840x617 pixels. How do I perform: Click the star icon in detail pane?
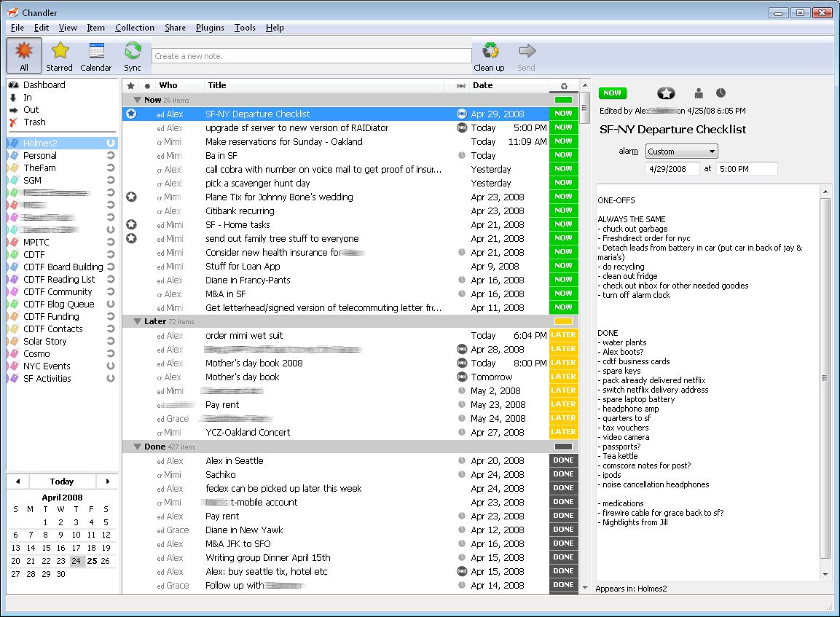pos(666,93)
